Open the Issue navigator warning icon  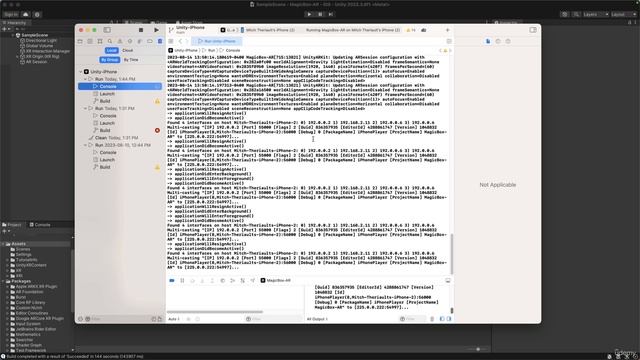point(120,41)
